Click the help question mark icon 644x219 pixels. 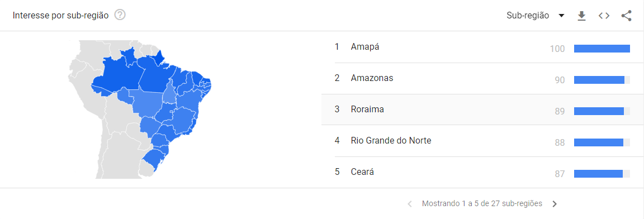[x=120, y=15]
